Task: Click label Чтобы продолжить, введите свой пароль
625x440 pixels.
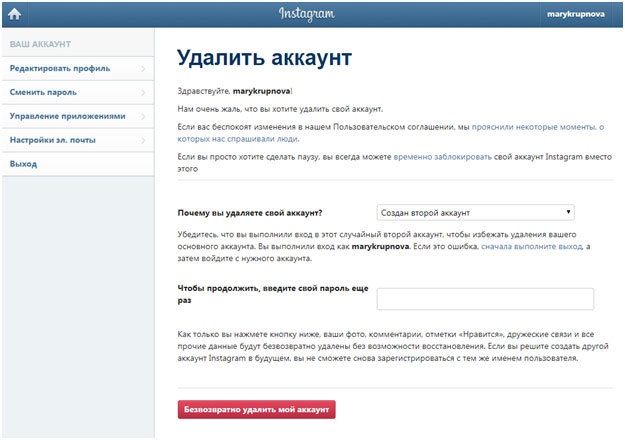Action: click(273, 294)
